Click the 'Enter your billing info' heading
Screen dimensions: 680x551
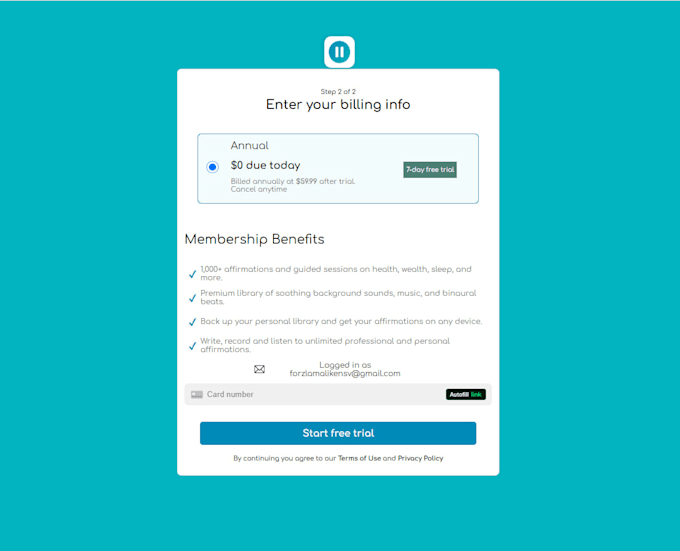[x=338, y=104]
